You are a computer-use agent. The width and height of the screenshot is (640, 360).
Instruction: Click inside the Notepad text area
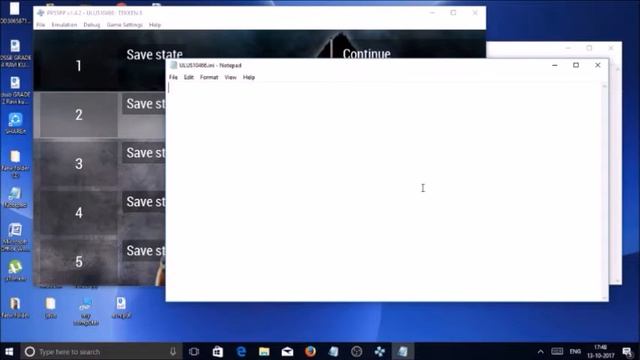point(384,191)
